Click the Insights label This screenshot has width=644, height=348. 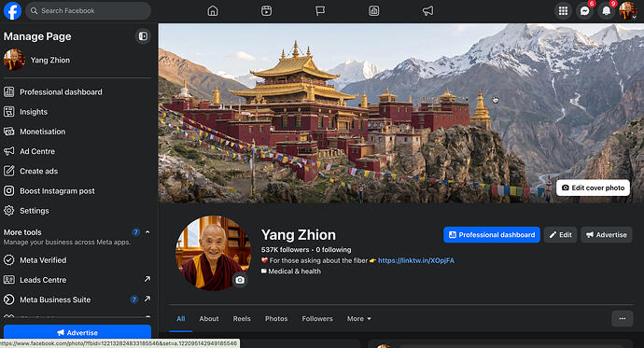34,112
